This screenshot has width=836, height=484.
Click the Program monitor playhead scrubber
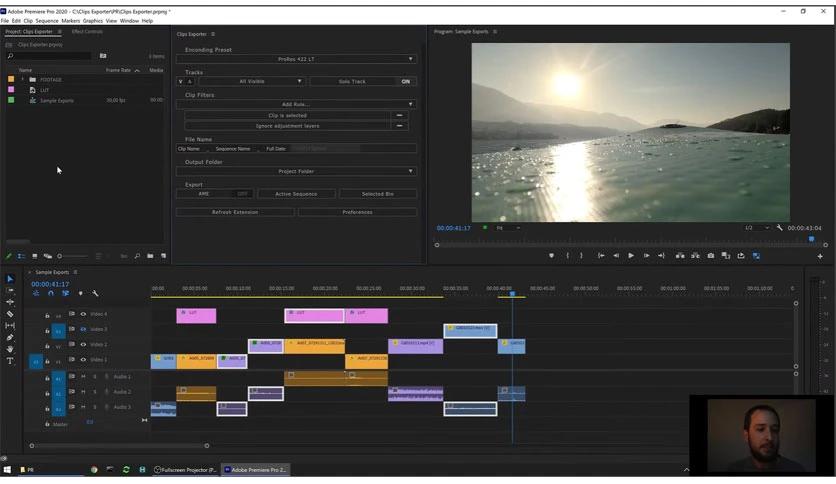click(811, 239)
